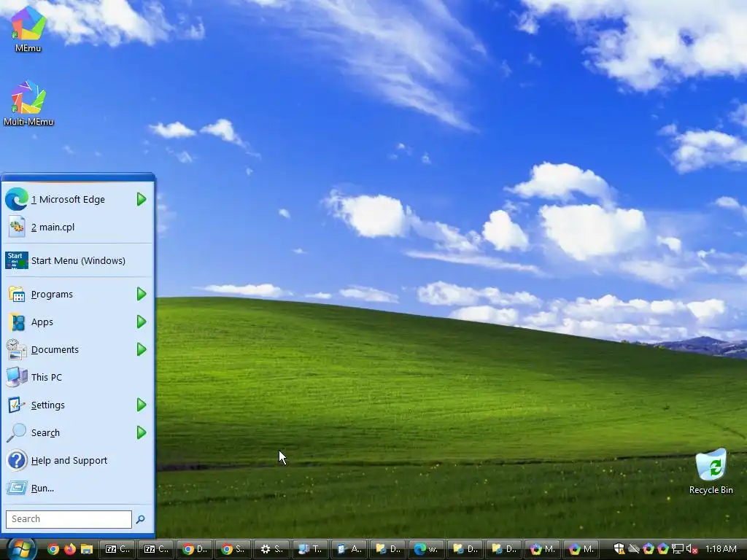Open the Recycle Bin desktop icon

(x=711, y=472)
